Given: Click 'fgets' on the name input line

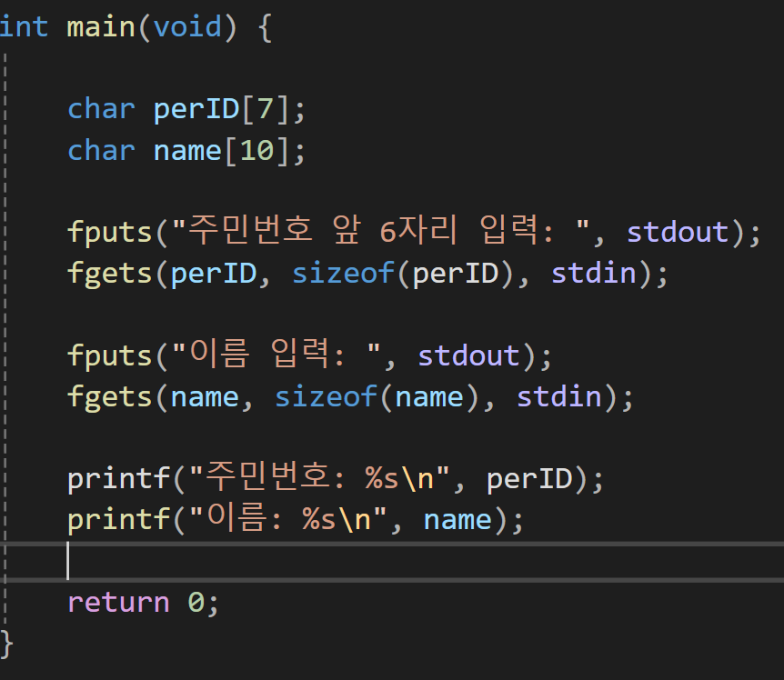Looking at the screenshot, I should tap(109, 397).
